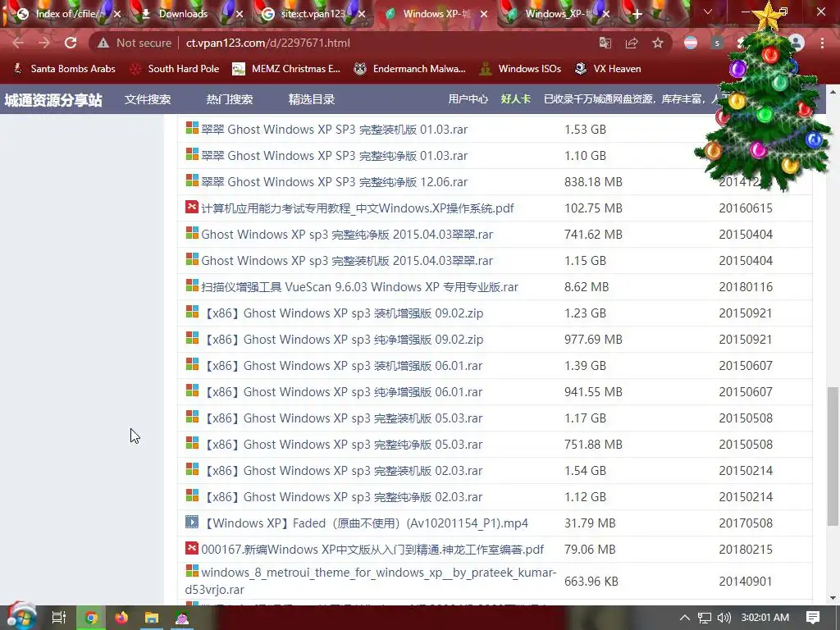Image resolution: width=840 pixels, height=630 pixels.
Task: Open 000167.新编Windows XP中文版 PDF link
Action: click(372, 549)
